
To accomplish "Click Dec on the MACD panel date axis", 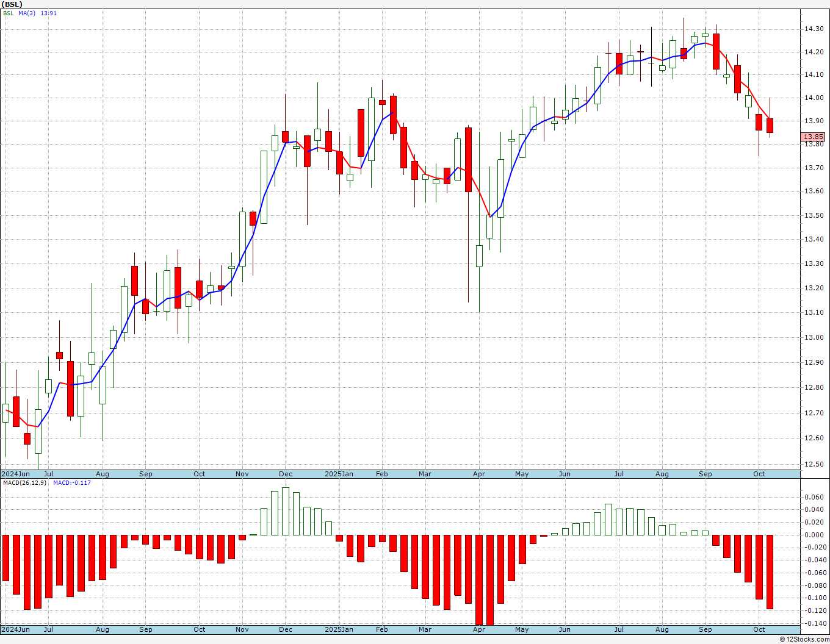I will 286,629.
